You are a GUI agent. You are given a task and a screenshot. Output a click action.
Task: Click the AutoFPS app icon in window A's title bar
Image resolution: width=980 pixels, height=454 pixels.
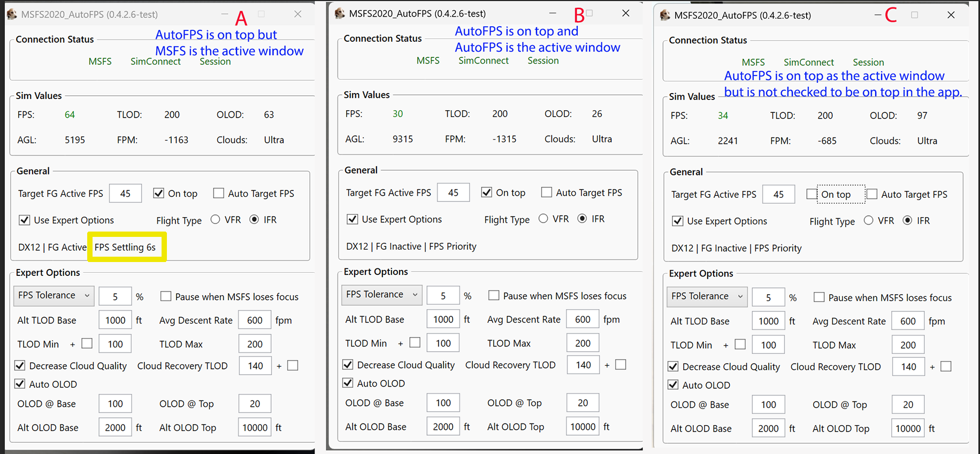point(12,14)
